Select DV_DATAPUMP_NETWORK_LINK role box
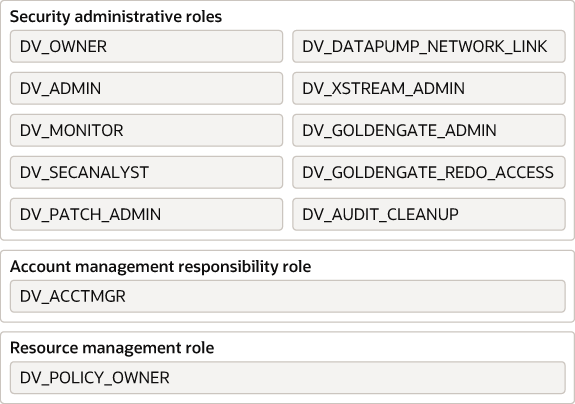 [429, 47]
